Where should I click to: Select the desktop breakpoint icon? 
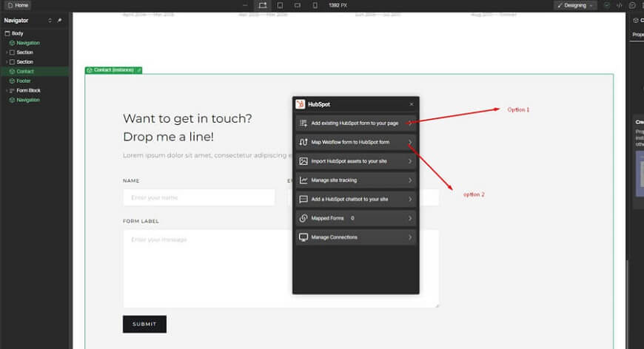pos(263,5)
